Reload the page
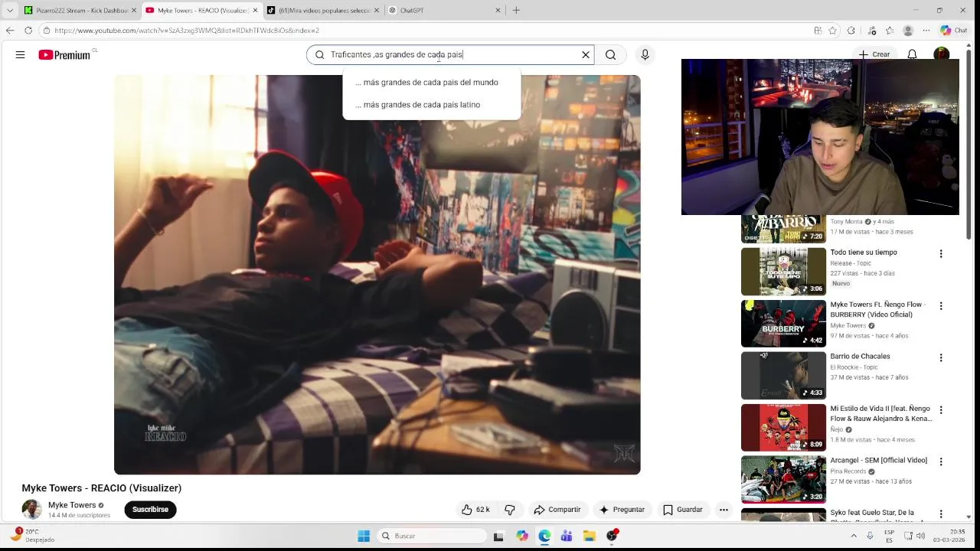The width and height of the screenshot is (980, 551). click(x=28, y=31)
